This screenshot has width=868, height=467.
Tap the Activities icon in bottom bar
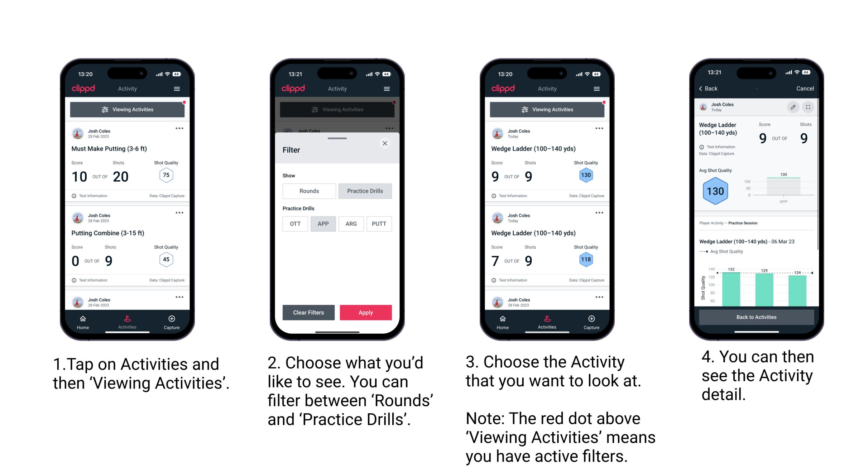click(x=127, y=320)
